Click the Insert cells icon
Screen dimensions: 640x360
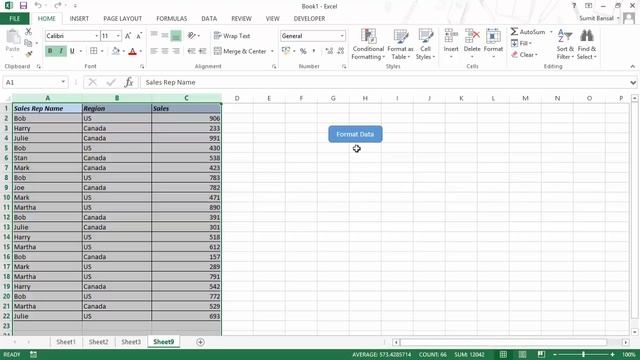click(451, 36)
